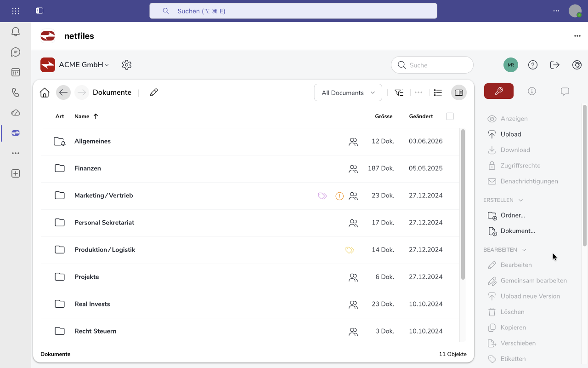Click the actions panel scrollbar

[x=584, y=175]
